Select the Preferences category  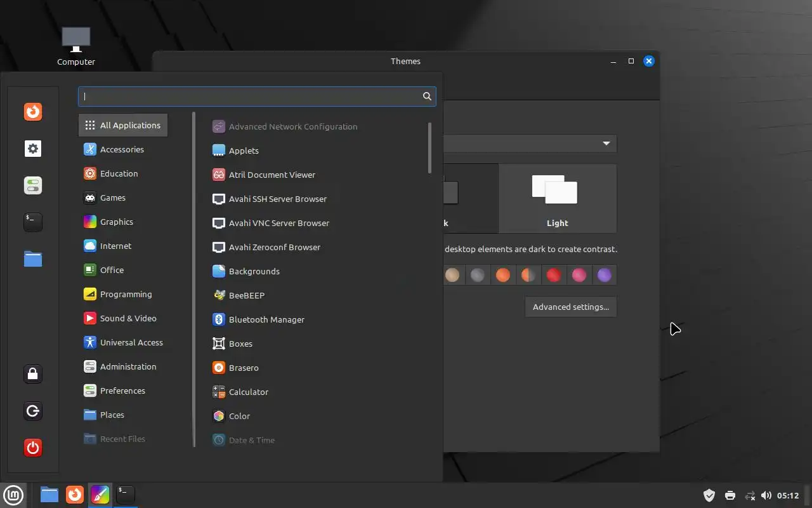(123, 391)
